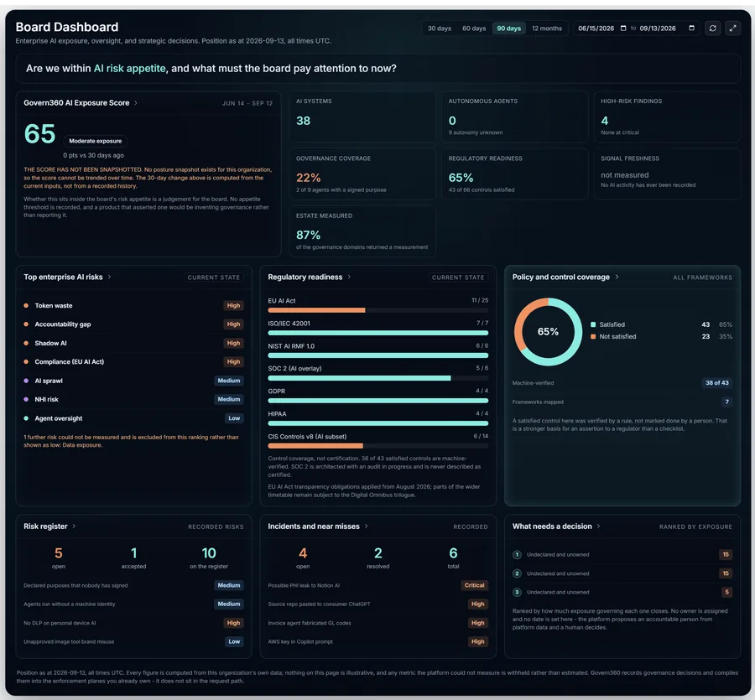Click the Satisfied legend color swatch
This screenshot has height=700, width=755.
pyautogui.click(x=593, y=324)
